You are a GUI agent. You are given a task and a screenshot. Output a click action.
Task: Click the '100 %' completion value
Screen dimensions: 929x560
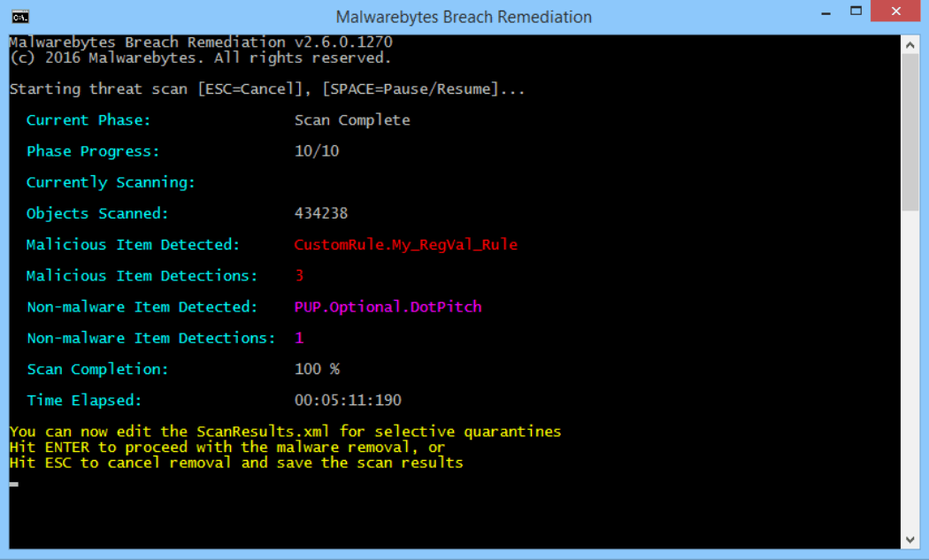[317, 369]
